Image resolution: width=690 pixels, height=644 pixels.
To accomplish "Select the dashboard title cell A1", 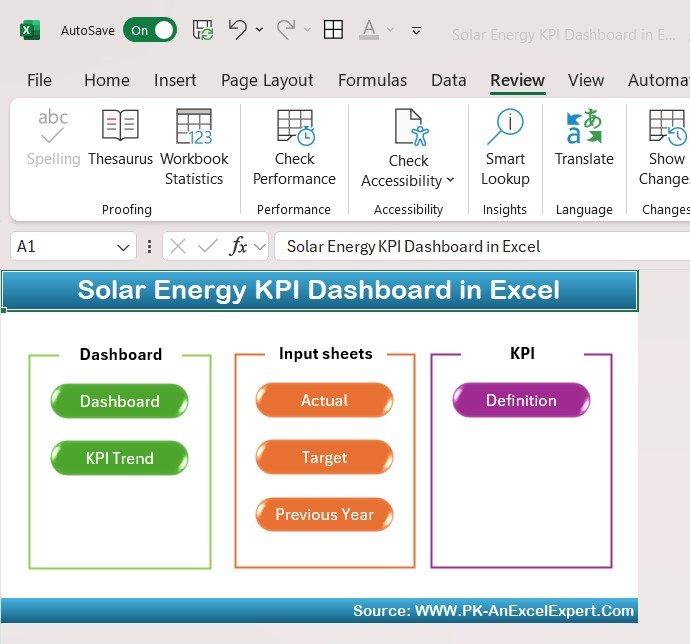I will point(320,290).
